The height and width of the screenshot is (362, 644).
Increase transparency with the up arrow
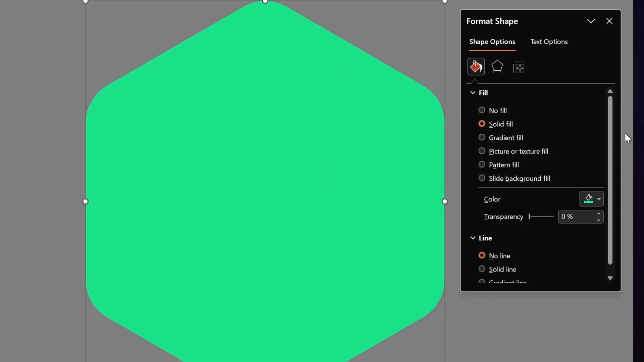[598, 214]
